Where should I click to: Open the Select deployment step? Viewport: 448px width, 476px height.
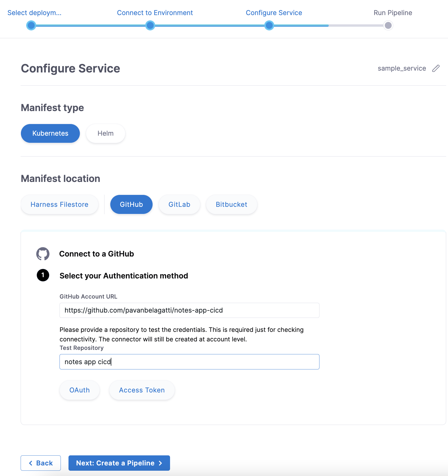click(x=34, y=12)
